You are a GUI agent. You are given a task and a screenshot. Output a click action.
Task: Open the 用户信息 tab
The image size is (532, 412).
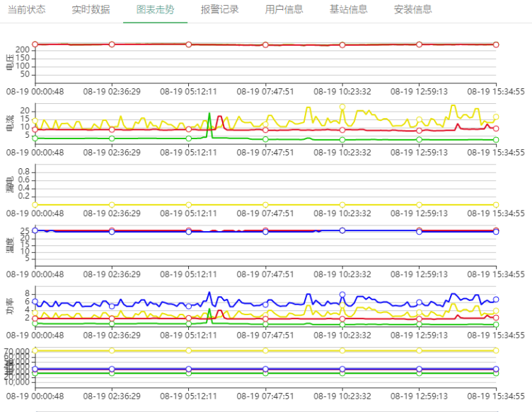click(x=284, y=10)
